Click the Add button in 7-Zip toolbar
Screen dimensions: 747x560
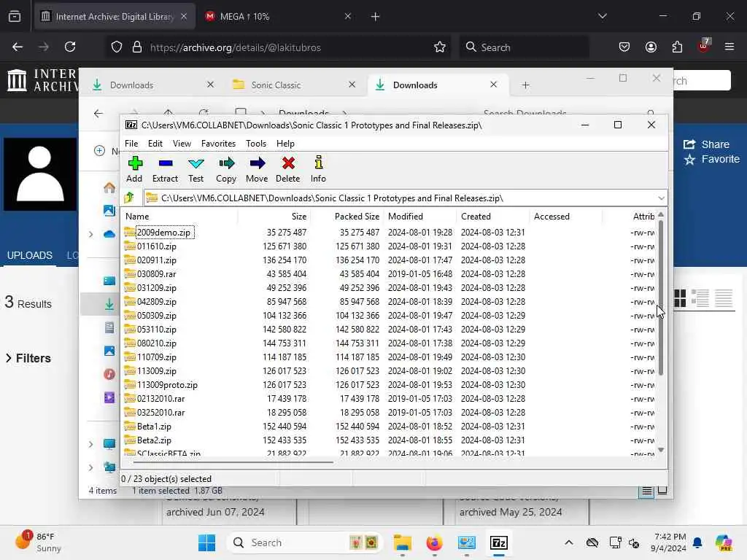134,169
